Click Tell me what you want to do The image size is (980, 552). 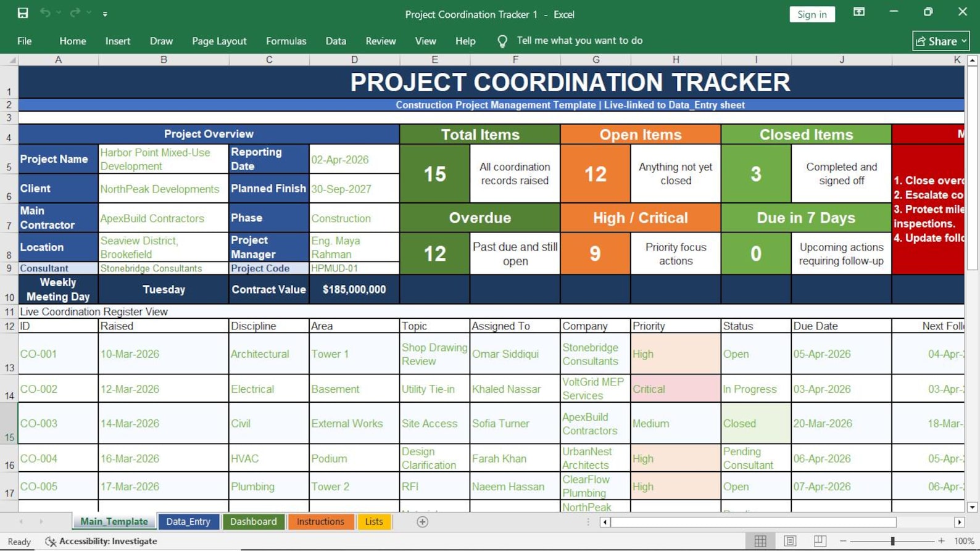click(x=579, y=41)
